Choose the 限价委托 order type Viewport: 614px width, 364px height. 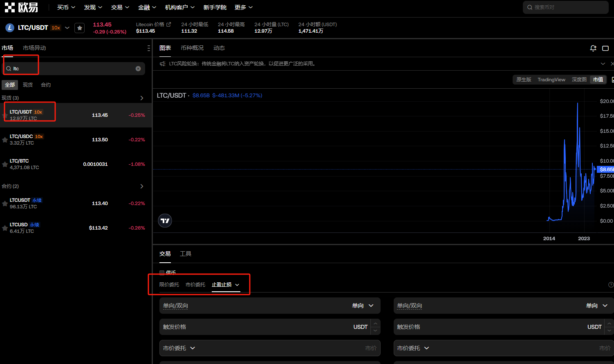169,285
